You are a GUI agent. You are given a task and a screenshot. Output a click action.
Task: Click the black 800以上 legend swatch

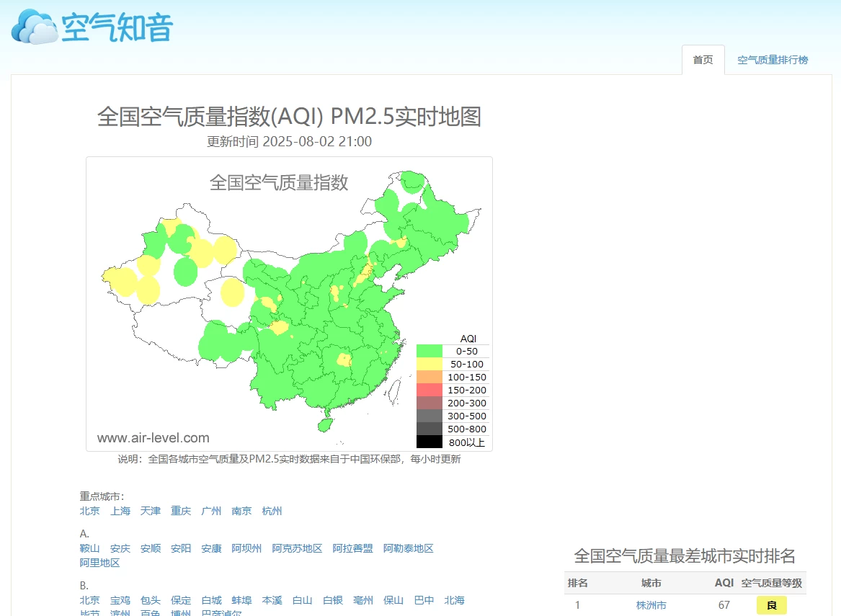tap(430, 442)
